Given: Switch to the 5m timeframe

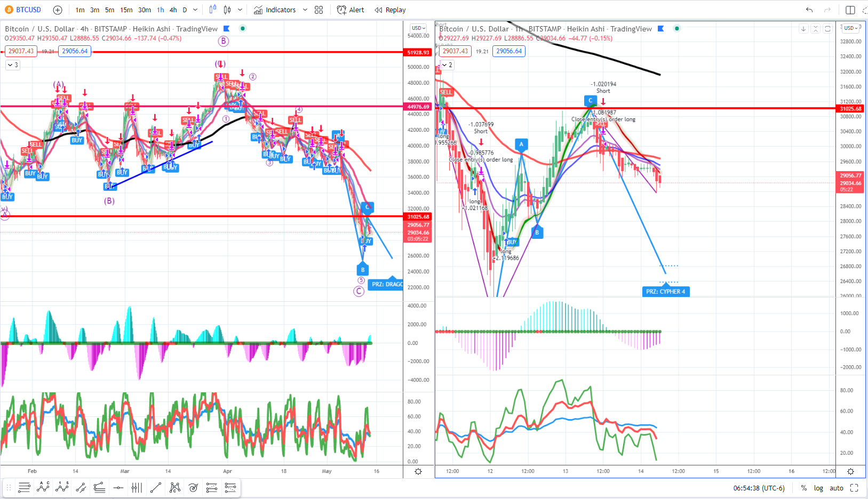Looking at the screenshot, I should pyautogui.click(x=109, y=10).
